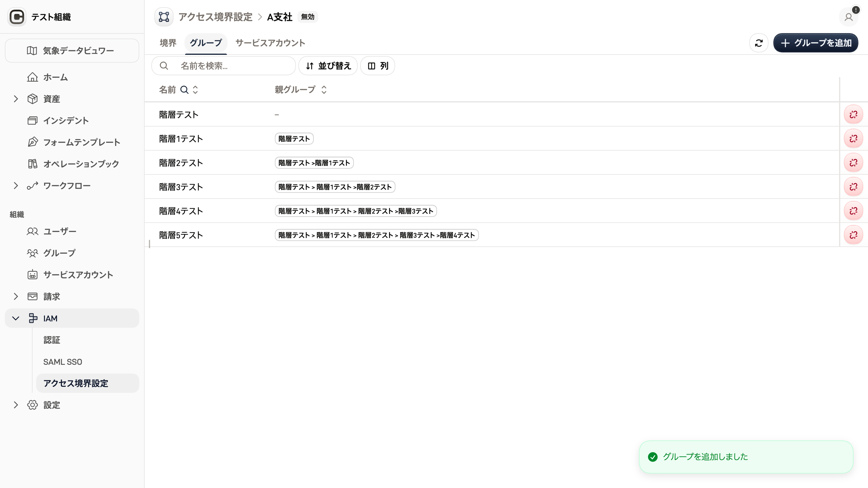Expand the 請求 sidebar section
868x488 pixels.
pyautogui.click(x=16, y=296)
